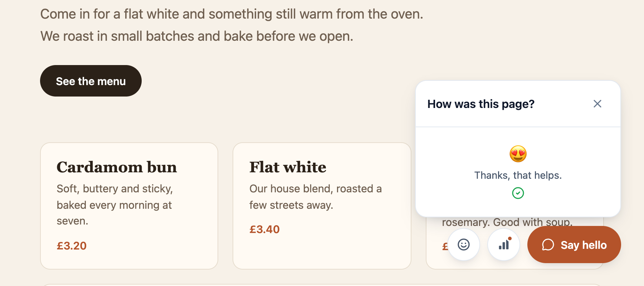
Task: Click the chat bubble icon in Say hello
Action: 548,245
